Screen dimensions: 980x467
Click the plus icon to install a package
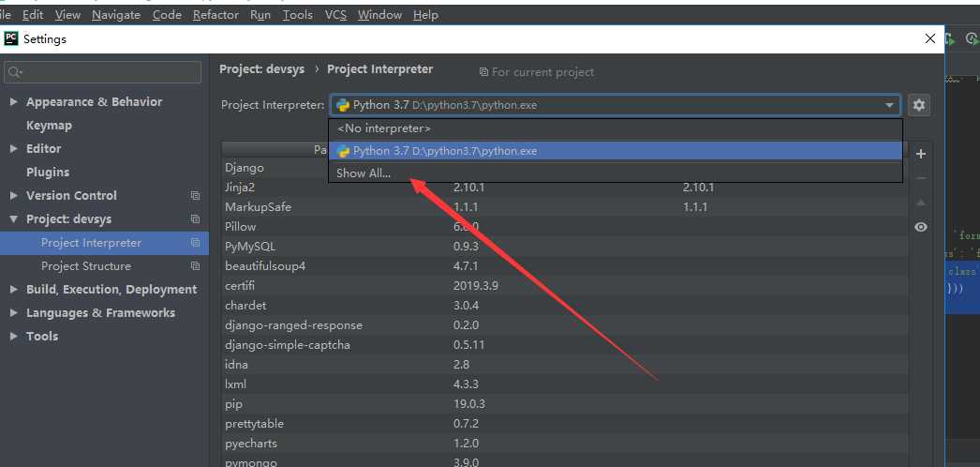[921, 154]
